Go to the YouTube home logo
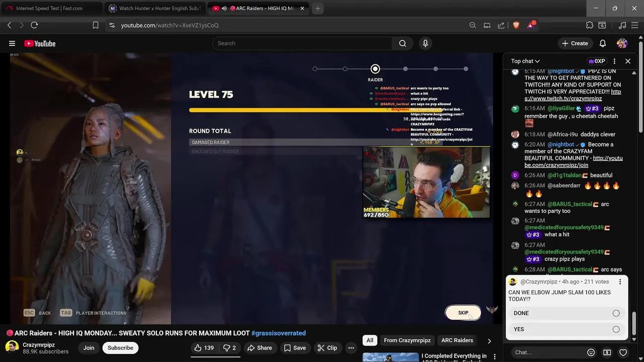Viewport: 644px width, 362px height. (40, 44)
